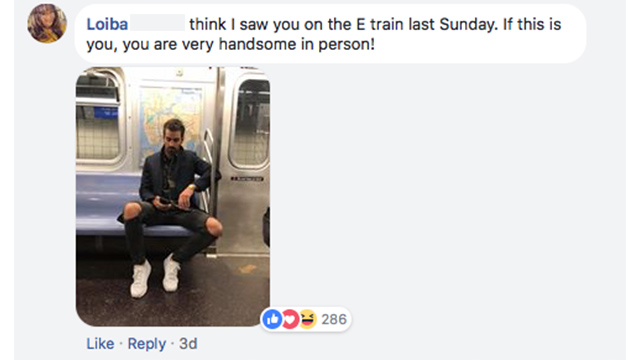The width and height of the screenshot is (640, 360).
Task: Click the seated man's phone in photo
Action: [164, 201]
